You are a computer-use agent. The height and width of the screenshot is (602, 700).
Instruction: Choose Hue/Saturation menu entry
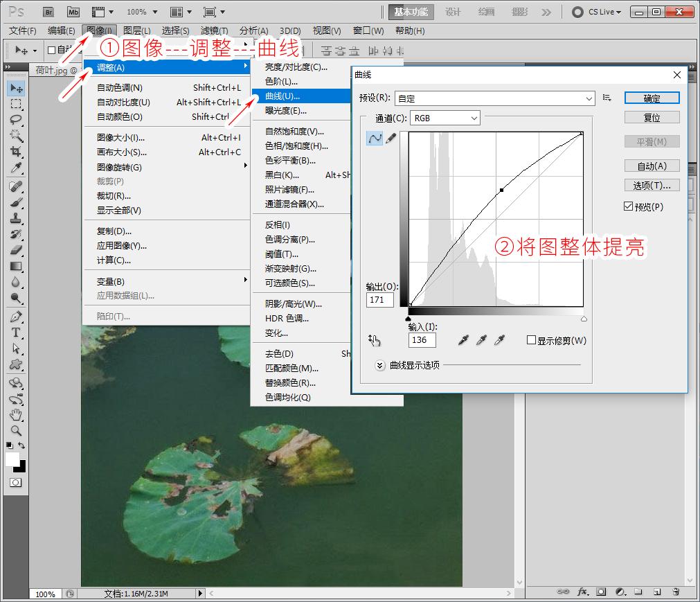(301, 146)
